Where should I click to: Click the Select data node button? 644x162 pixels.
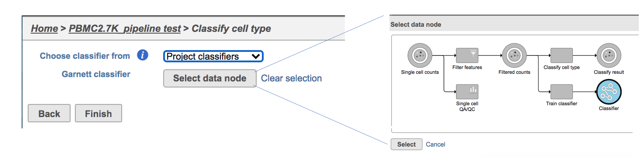[210, 78]
